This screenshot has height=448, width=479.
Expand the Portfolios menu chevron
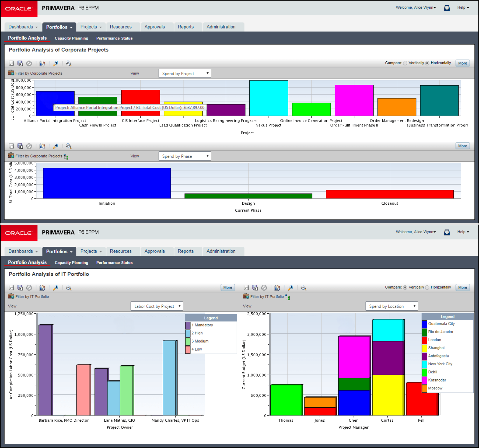point(70,27)
